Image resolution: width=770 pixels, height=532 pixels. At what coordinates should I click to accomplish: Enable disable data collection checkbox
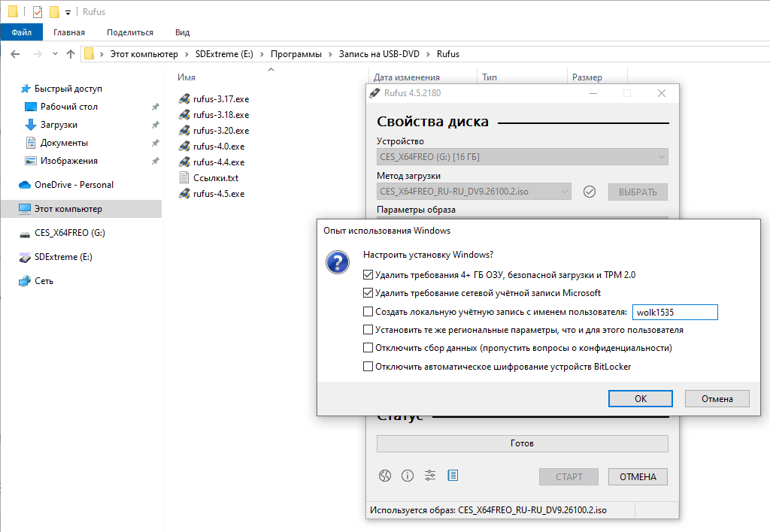[x=368, y=348]
